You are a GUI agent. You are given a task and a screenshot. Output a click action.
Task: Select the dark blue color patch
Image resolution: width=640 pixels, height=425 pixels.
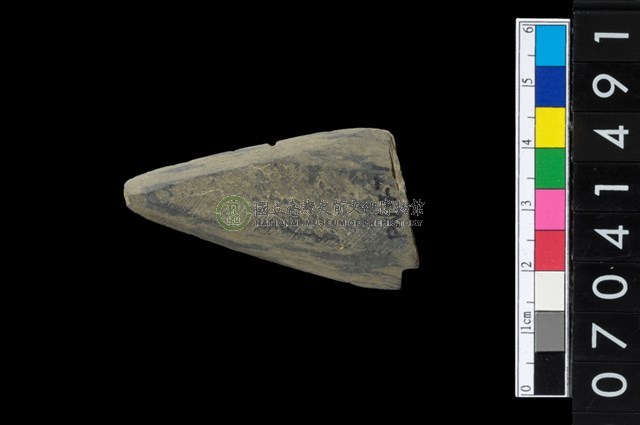point(550,86)
